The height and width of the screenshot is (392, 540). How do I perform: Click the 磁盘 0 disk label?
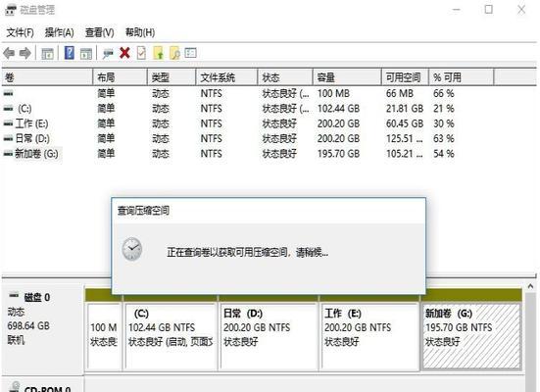click(x=37, y=297)
